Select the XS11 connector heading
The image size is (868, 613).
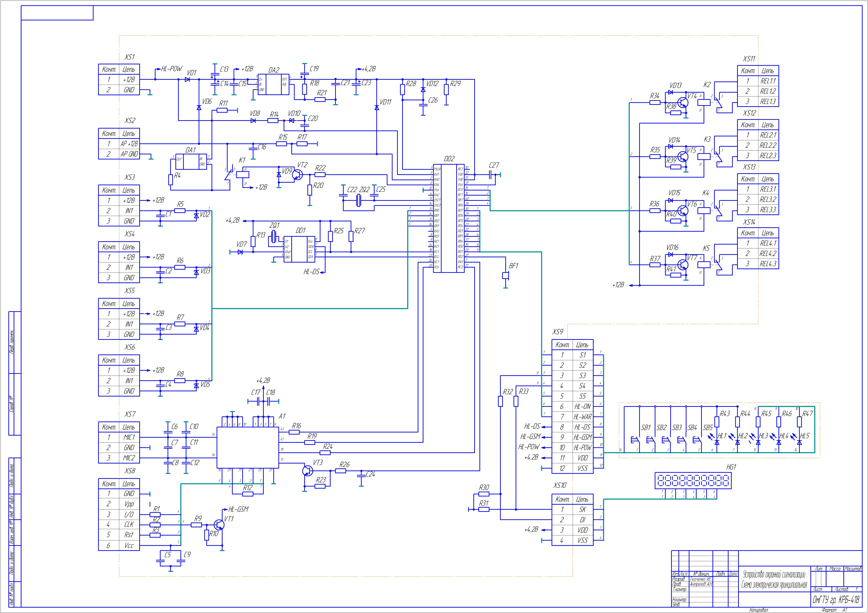tap(749, 59)
